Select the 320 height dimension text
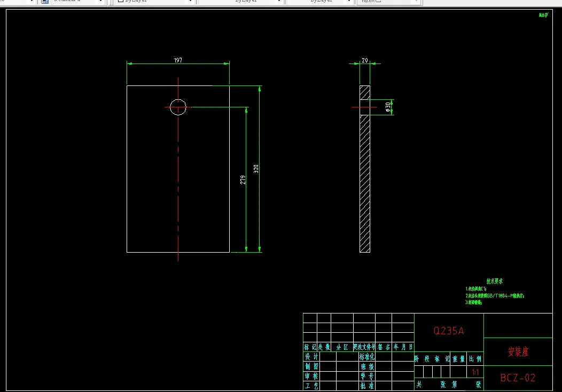 point(256,169)
